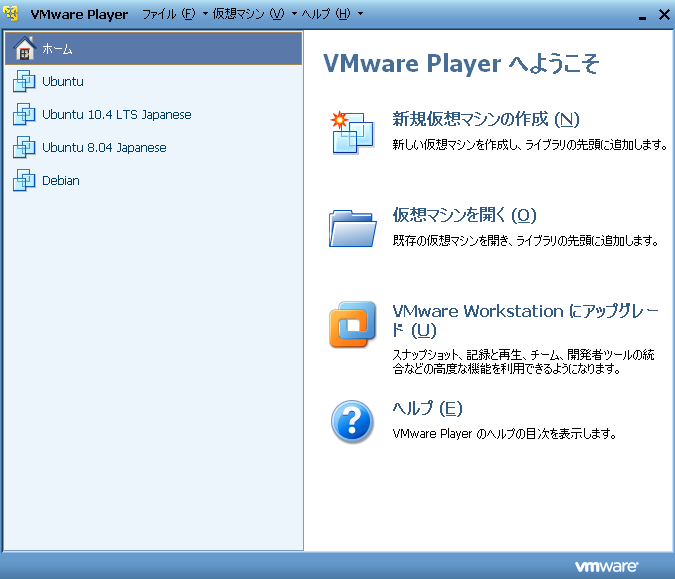Click VMware Workstation にアップグレード (U) link
This screenshot has width=675, height=579.
coord(526,320)
